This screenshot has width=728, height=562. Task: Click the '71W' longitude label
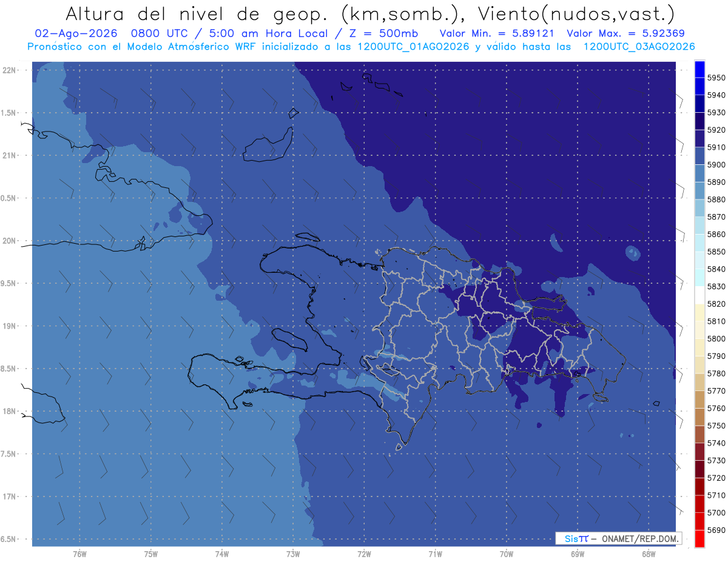point(435,555)
